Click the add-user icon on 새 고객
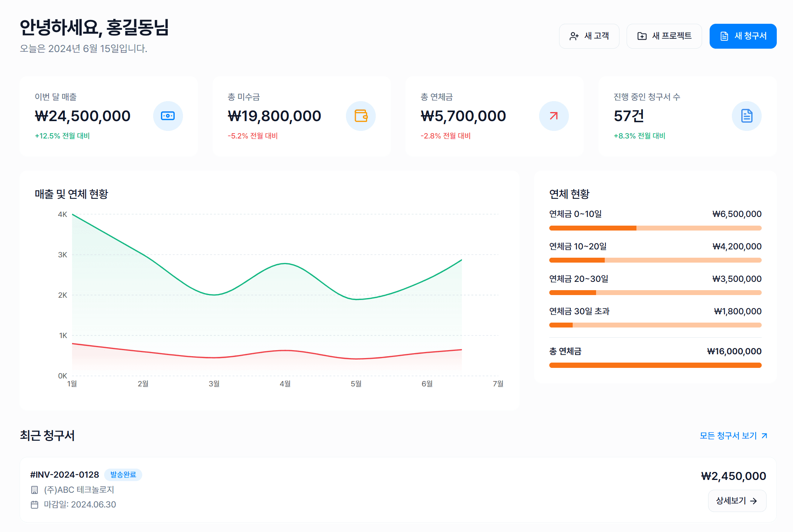This screenshot has width=793, height=532. (x=574, y=36)
